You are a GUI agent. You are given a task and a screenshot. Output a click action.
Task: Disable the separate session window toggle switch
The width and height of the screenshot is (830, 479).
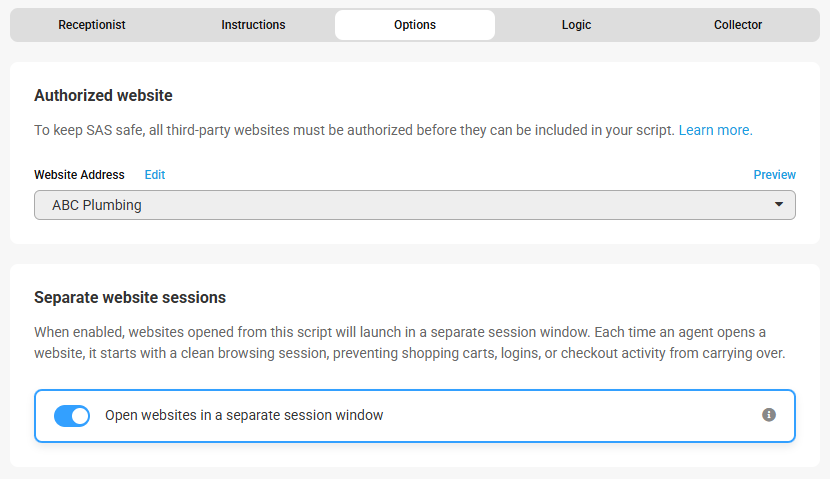click(72, 415)
